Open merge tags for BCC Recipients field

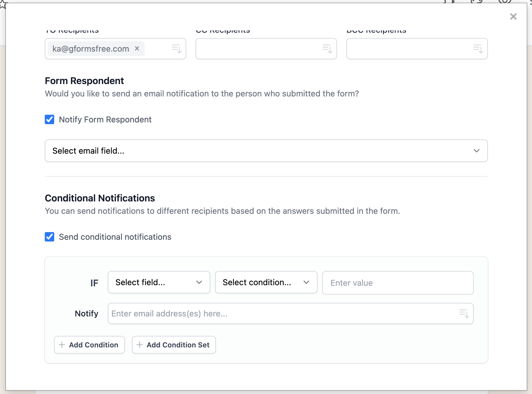[x=478, y=49]
